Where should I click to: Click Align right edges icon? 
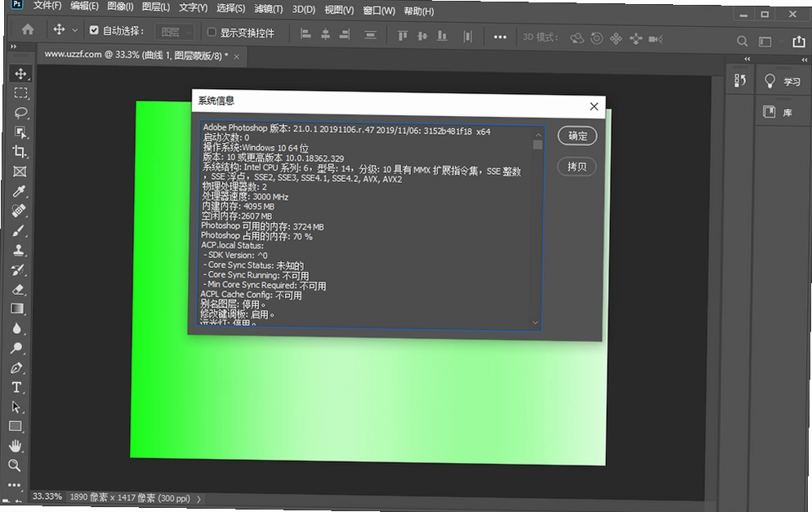(x=345, y=34)
